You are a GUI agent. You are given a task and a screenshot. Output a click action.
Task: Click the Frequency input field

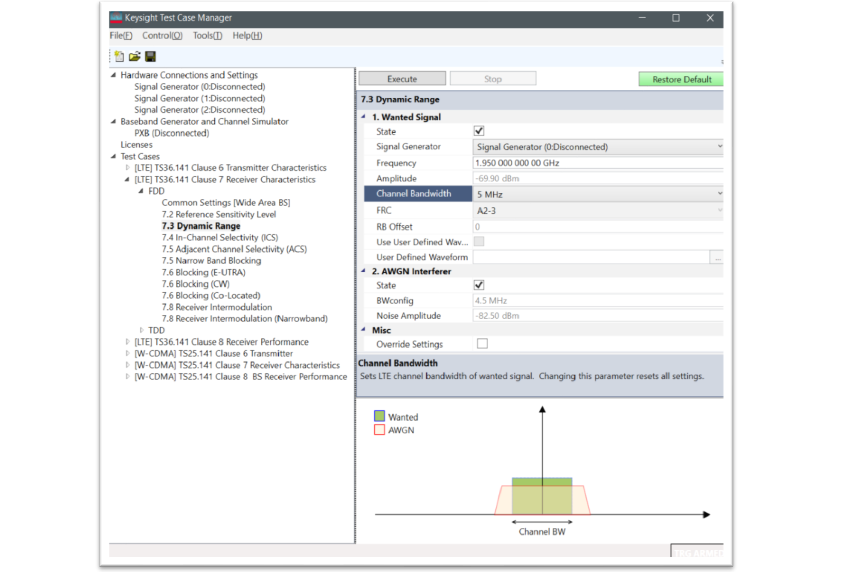tap(598, 163)
